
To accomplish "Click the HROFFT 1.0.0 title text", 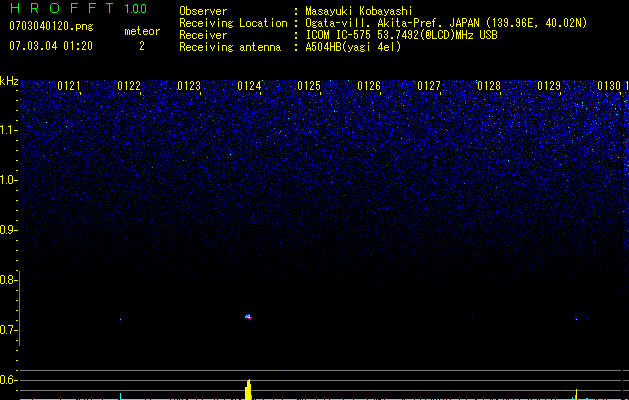I will 78,8.
